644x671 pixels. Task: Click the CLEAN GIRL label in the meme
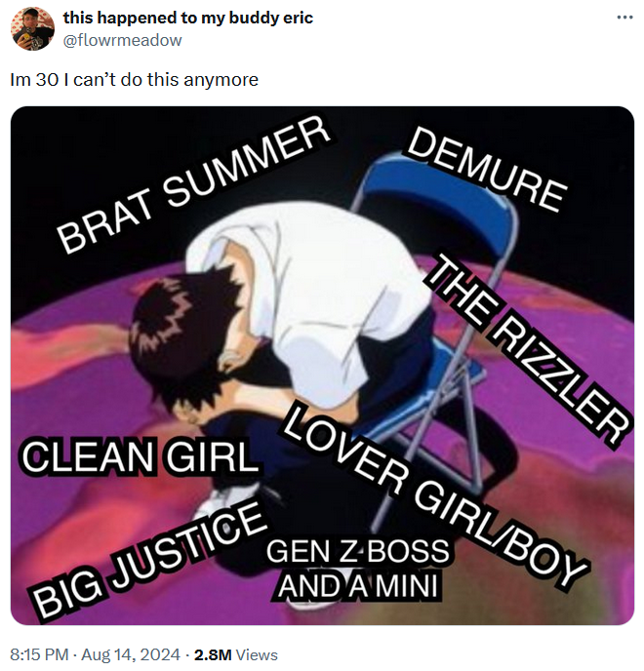pyautogui.click(x=140, y=456)
